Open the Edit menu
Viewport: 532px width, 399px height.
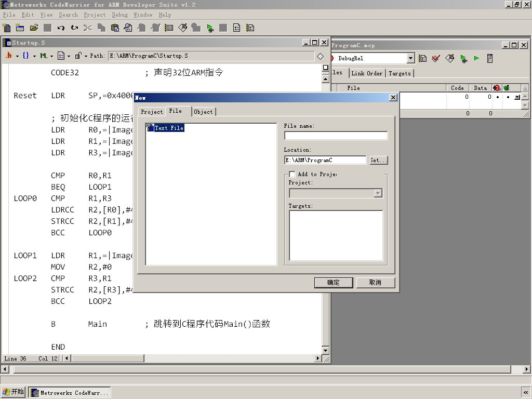[28, 15]
